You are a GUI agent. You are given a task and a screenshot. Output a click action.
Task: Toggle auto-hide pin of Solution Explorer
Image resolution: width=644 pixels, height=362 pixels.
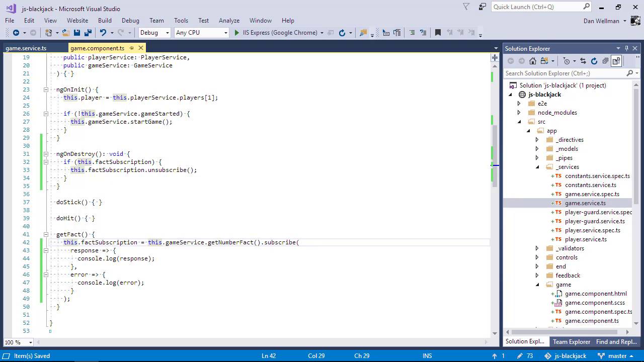[x=626, y=48]
